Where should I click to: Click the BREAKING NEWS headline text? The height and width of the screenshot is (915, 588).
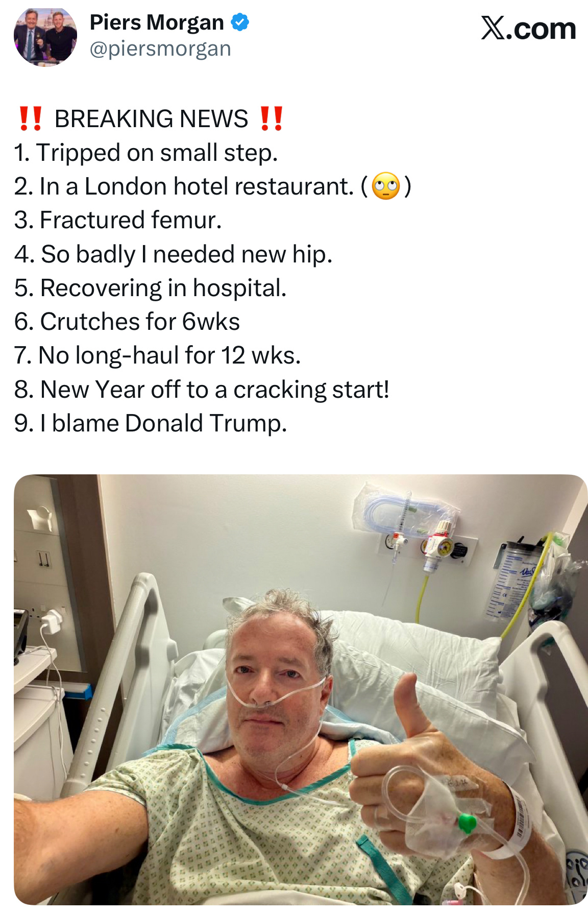151,118
